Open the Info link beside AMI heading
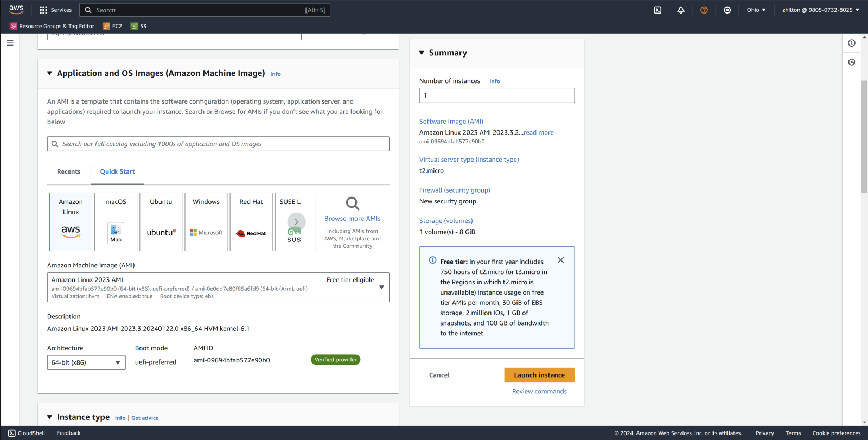The width and height of the screenshot is (868, 440). [x=276, y=74]
